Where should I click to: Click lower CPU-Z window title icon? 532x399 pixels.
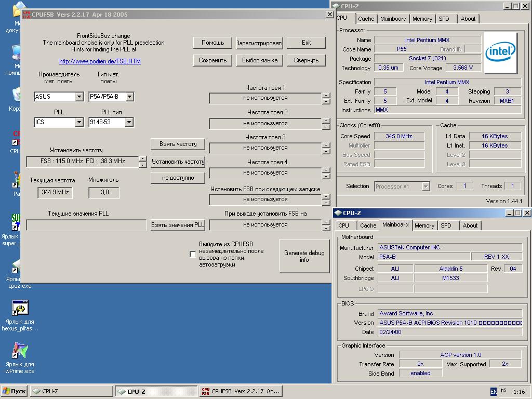click(x=338, y=212)
